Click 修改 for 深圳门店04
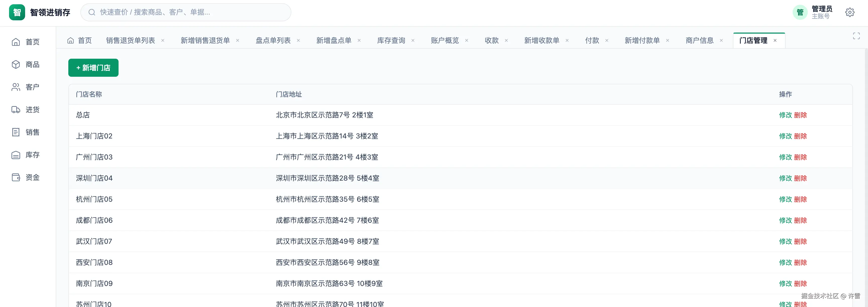The width and height of the screenshot is (868, 307). pyautogui.click(x=785, y=178)
